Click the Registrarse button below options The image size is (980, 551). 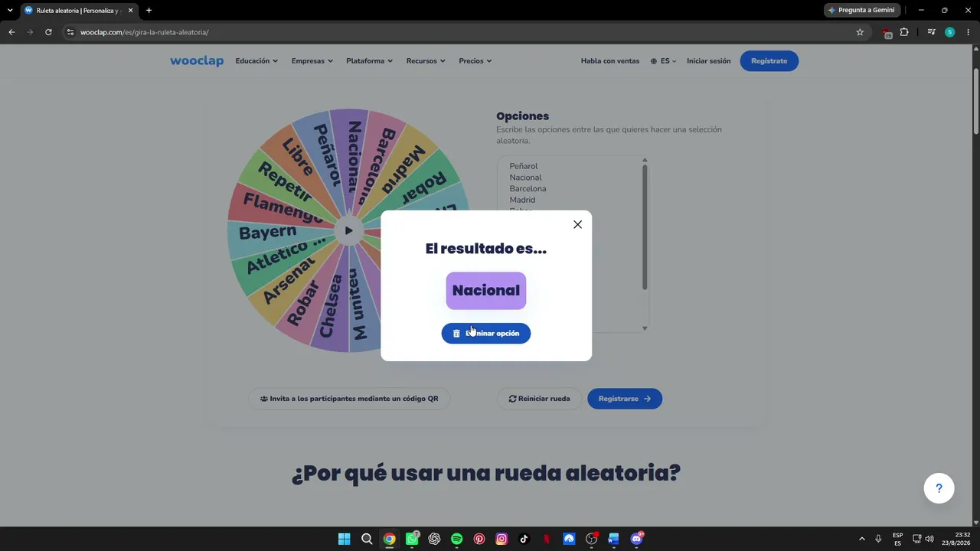(x=625, y=399)
